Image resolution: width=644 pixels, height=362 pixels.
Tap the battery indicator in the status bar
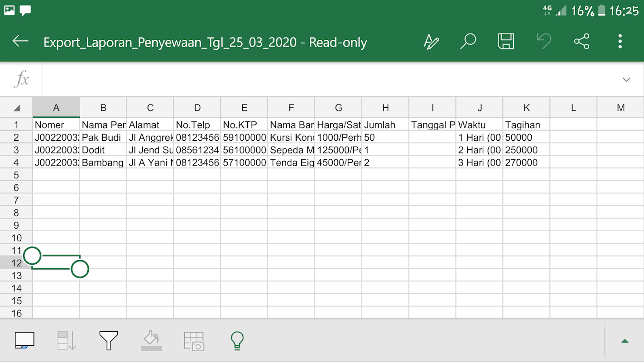tap(601, 10)
